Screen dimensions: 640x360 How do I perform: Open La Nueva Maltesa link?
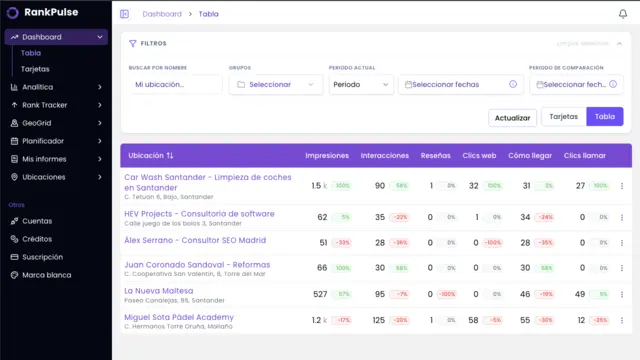click(x=159, y=291)
